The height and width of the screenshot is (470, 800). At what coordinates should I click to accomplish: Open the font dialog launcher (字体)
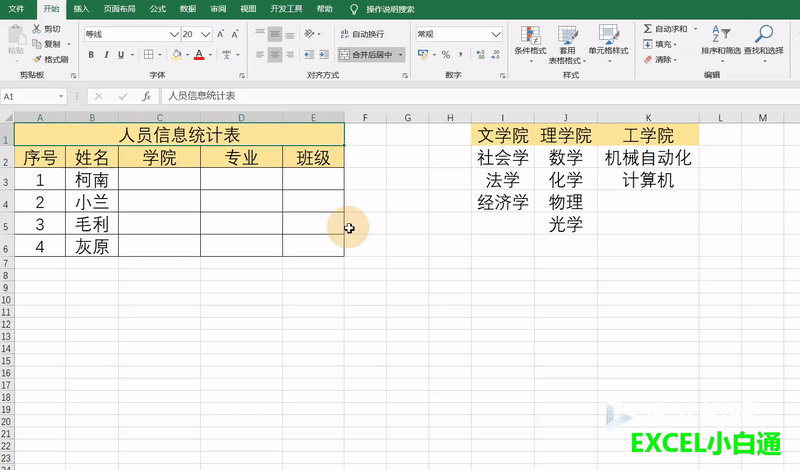coord(242,76)
